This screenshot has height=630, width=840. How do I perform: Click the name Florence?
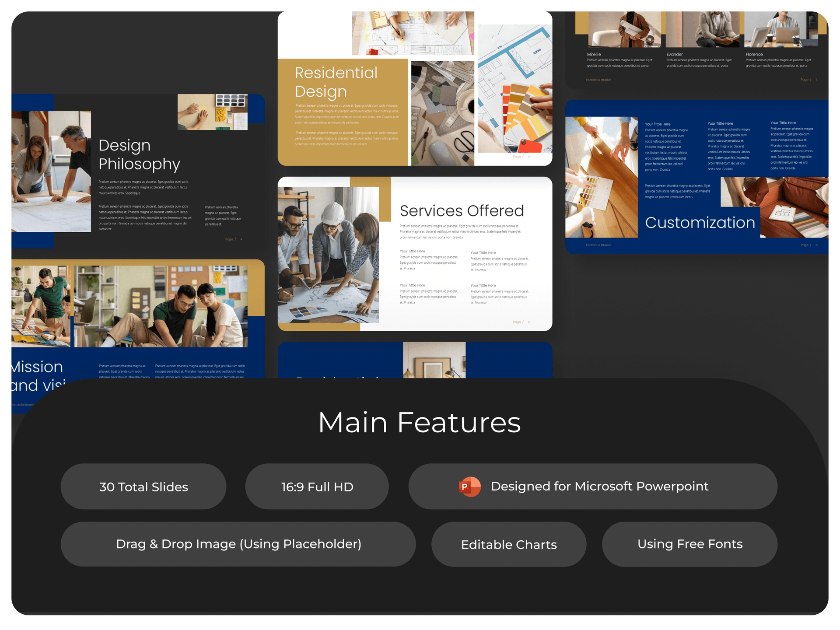point(754,54)
